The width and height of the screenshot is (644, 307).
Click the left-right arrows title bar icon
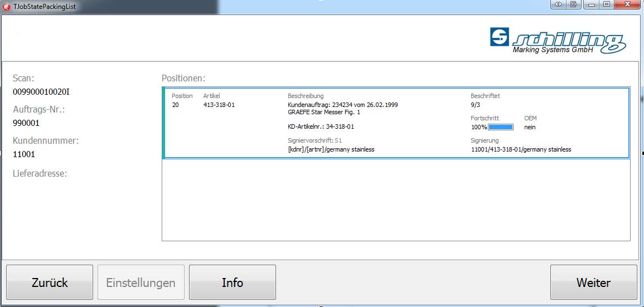[559, 5]
